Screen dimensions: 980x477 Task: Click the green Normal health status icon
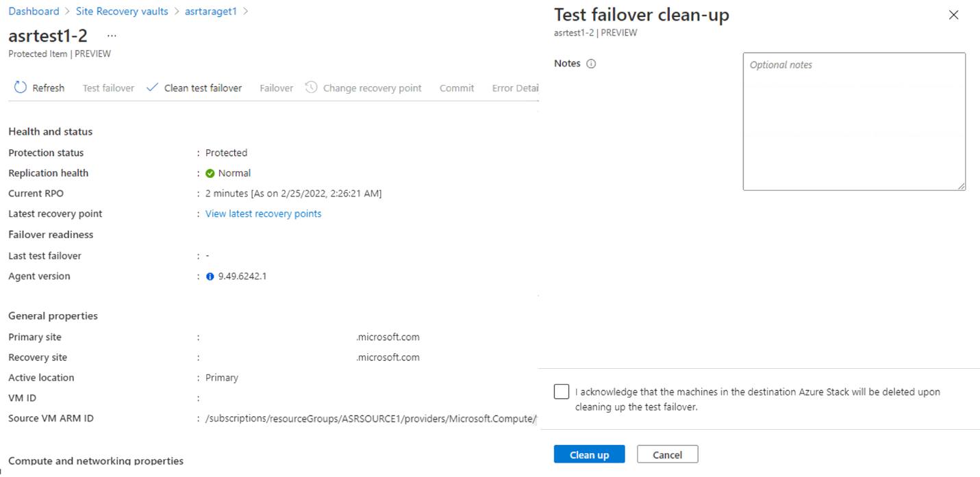pos(210,173)
